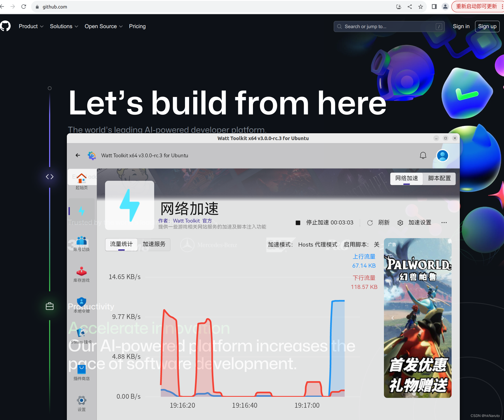Open the Pricing page on GitHub
This screenshot has width=504, height=420.
click(x=137, y=26)
